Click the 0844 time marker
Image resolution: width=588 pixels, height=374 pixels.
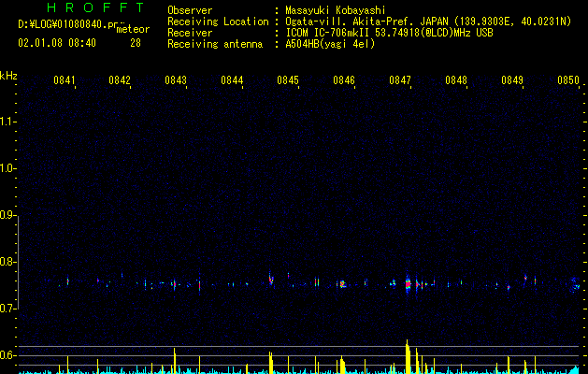[x=232, y=80]
